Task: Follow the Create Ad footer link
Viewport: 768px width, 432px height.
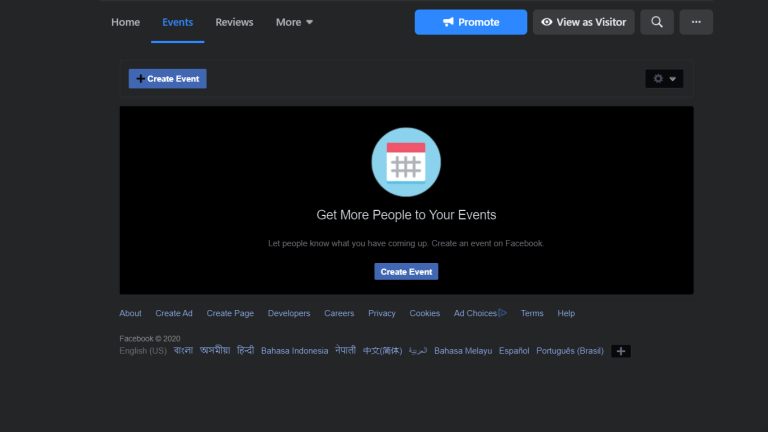Action: (x=174, y=313)
